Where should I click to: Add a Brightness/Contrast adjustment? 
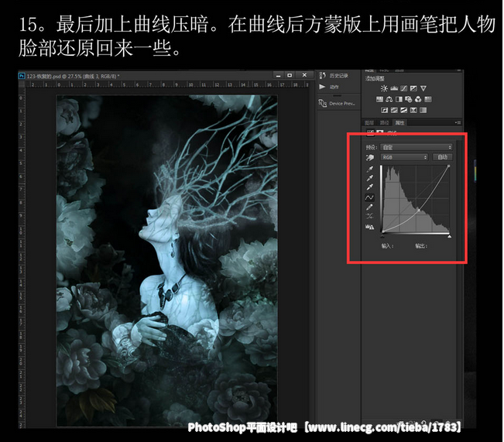click(384, 88)
